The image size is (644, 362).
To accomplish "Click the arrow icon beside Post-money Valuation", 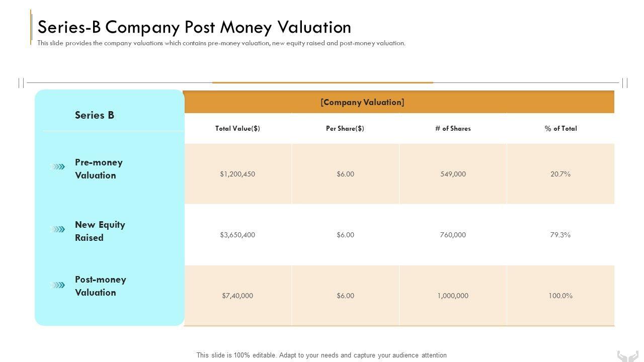I will (x=58, y=285).
